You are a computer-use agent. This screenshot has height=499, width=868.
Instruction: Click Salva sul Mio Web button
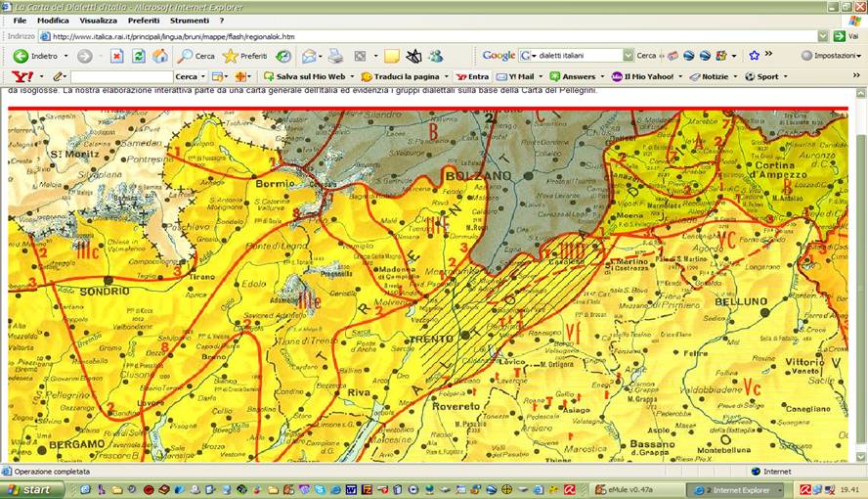click(304, 76)
